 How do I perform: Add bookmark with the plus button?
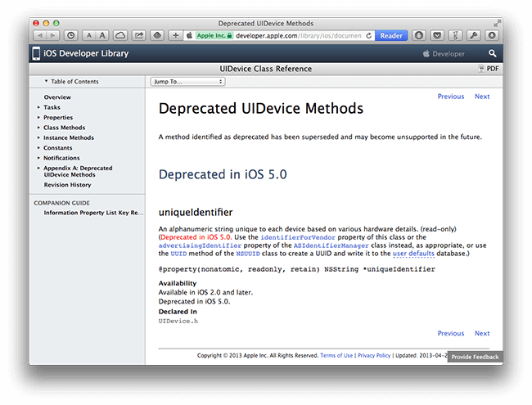[x=175, y=35]
